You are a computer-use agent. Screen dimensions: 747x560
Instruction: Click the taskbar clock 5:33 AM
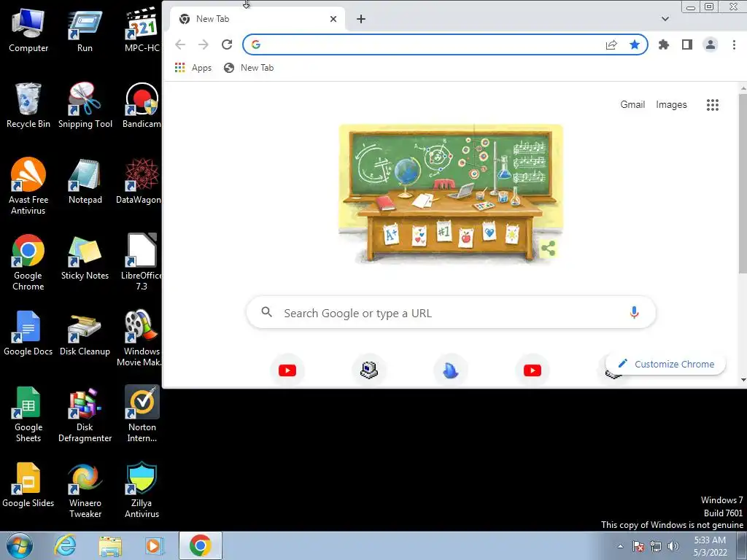pyautogui.click(x=710, y=546)
